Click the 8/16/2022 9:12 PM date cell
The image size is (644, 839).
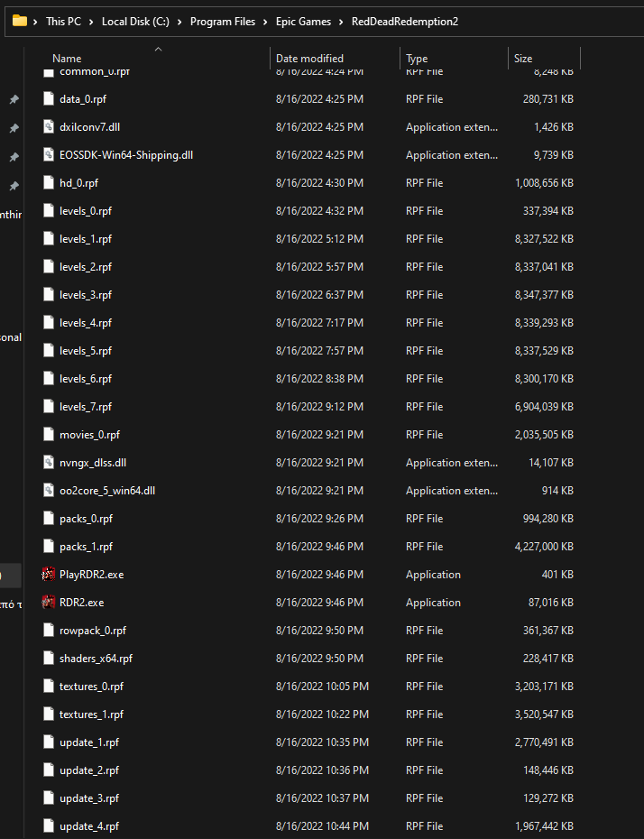(319, 407)
